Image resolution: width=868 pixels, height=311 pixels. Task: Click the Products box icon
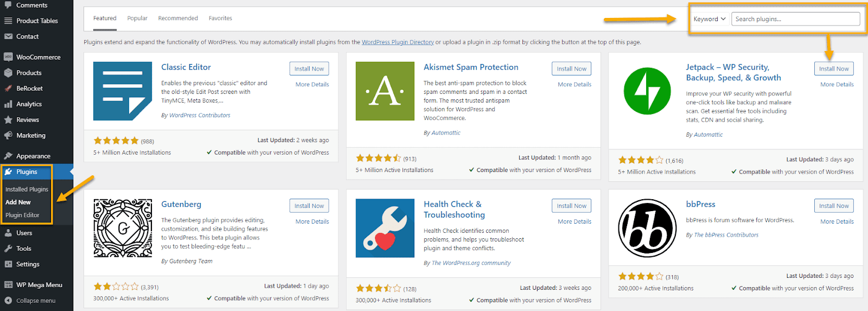click(8, 73)
